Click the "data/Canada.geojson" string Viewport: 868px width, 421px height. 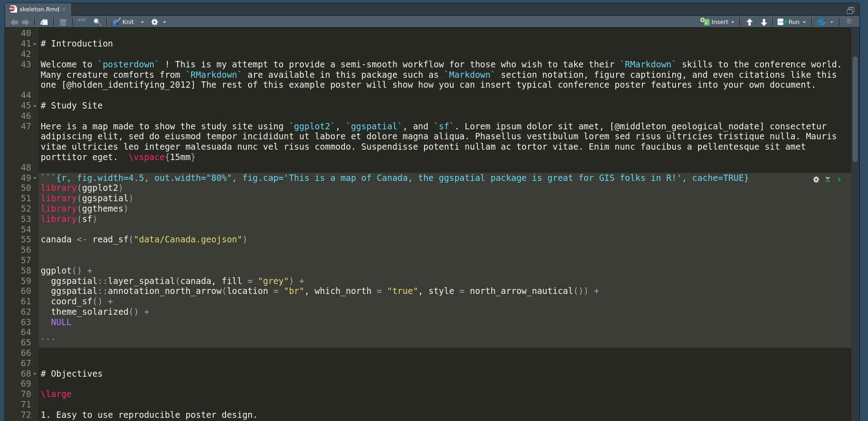click(188, 240)
